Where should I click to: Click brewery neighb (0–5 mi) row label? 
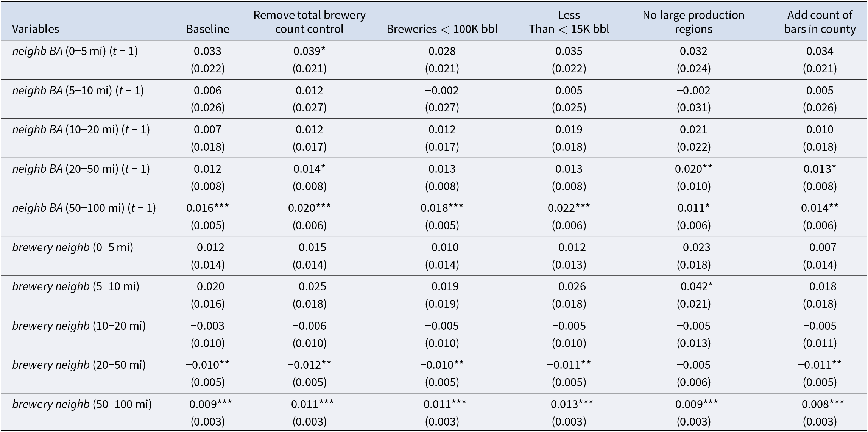click(73, 247)
